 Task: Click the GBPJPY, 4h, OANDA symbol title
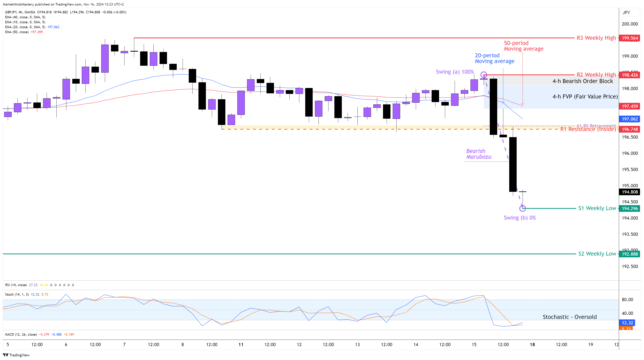tap(20, 12)
